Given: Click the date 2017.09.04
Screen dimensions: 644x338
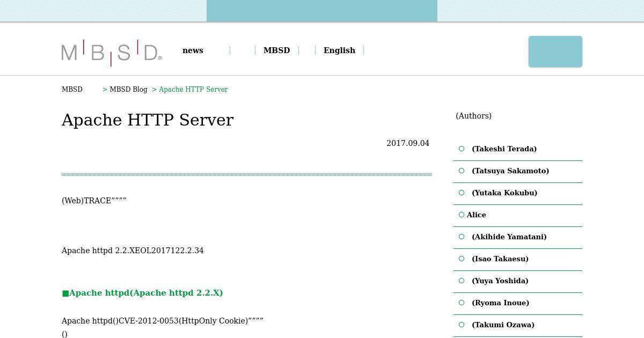Looking at the screenshot, I should (408, 143).
